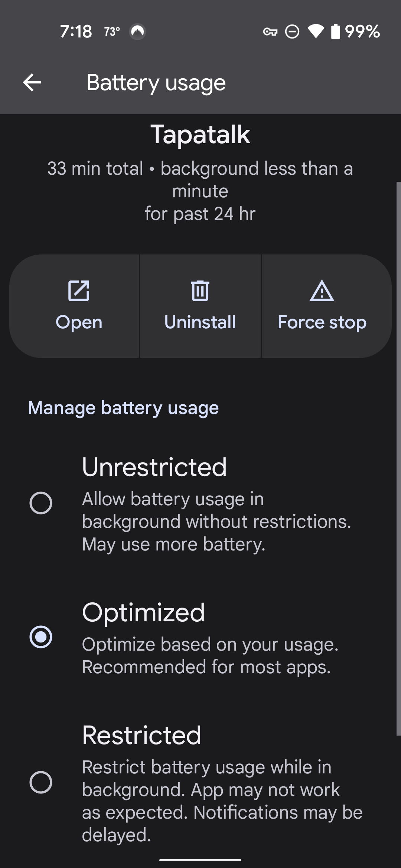The height and width of the screenshot is (868, 401).
Task: Select the Unrestricted radio button
Action: [41, 503]
